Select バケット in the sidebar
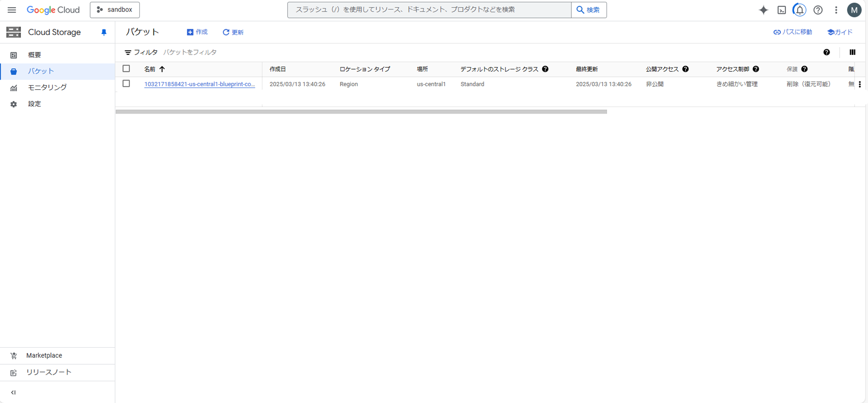 point(58,71)
